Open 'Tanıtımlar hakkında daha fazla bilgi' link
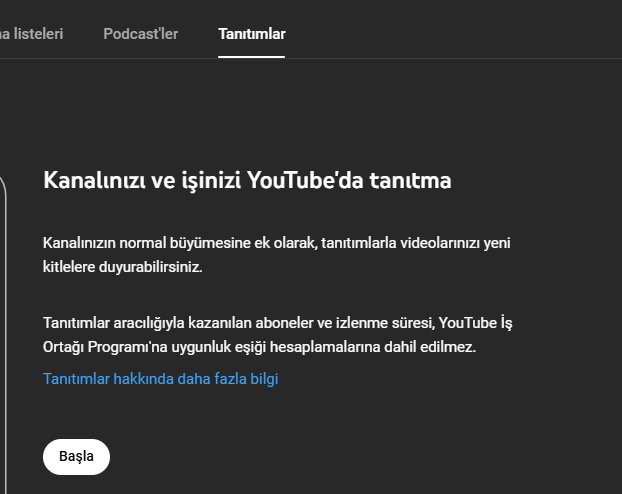 (161, 379)
